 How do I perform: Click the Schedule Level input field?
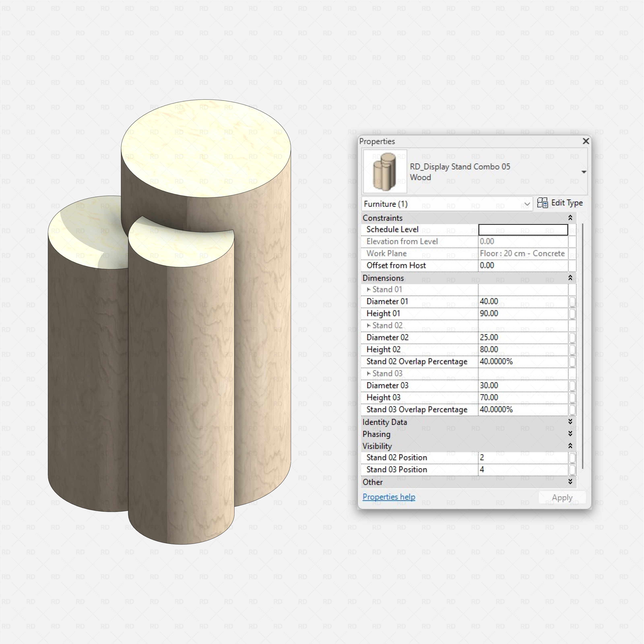523,230
